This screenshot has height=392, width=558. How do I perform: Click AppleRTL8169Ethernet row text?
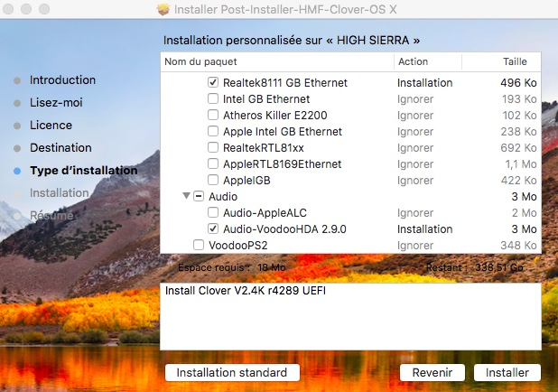(x=283, y=164)
